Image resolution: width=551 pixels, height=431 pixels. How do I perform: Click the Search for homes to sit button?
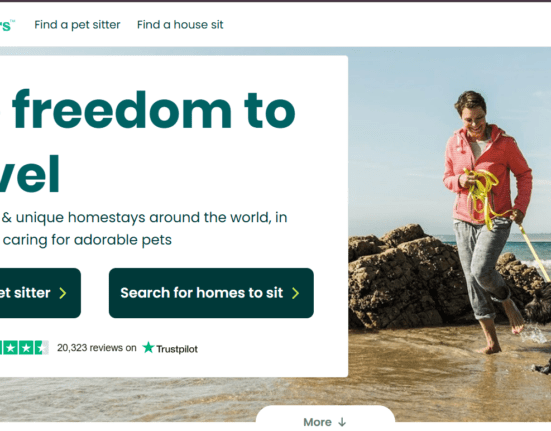click(211, 293)
